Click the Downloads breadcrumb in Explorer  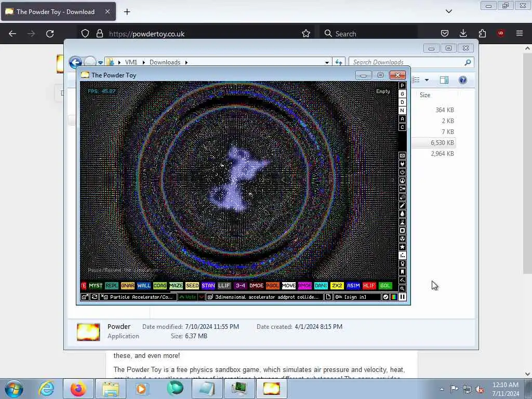[x=165, y=62]
